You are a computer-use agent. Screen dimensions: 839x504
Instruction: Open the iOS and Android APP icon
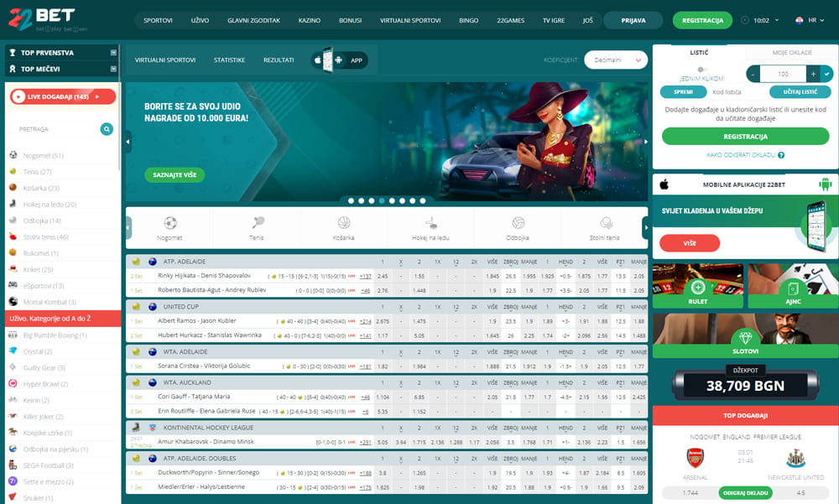[339, 60]
